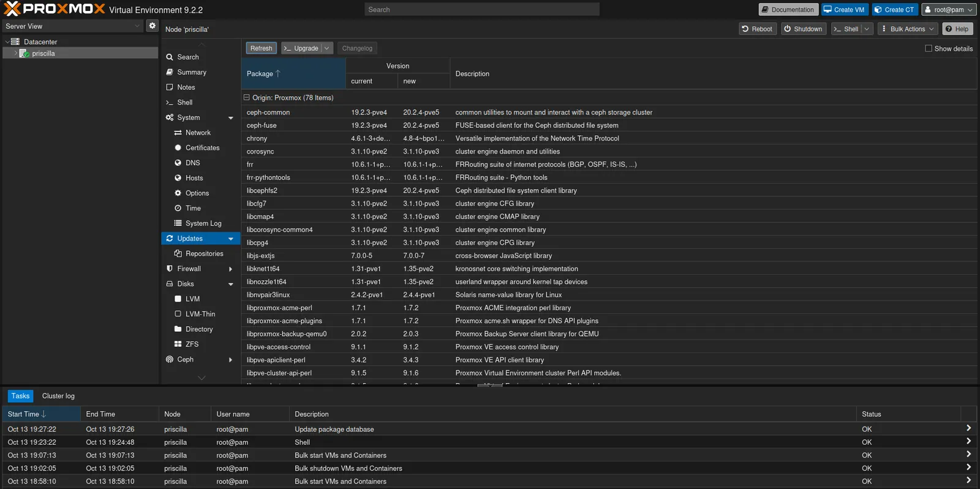
Task: Open the root@pam user menu
Action: pyautogui.click(x=949, y=9)
